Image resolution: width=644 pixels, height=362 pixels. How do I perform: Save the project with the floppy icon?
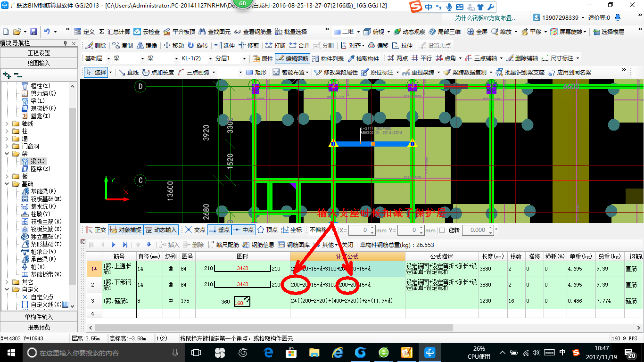[33, 32]
